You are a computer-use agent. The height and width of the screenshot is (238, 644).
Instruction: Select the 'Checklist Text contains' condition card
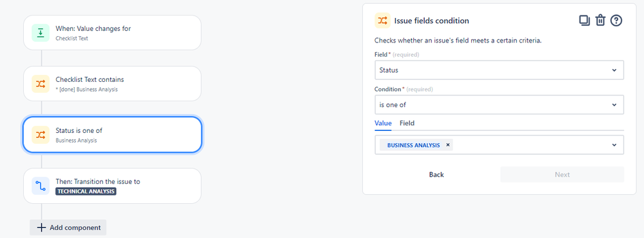[112, 83]
